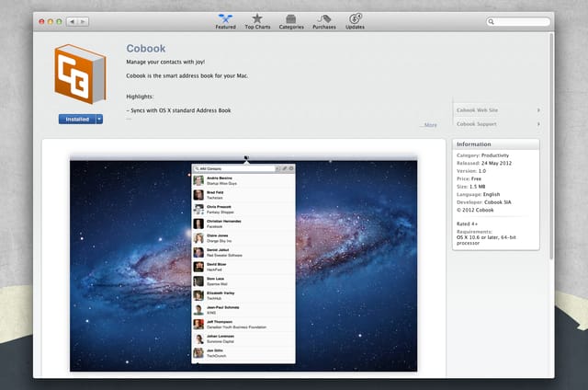The width and height of the screenshot is (588, 390).
Task: Open the Cobook Web Site link
Action: coord(477,110)
